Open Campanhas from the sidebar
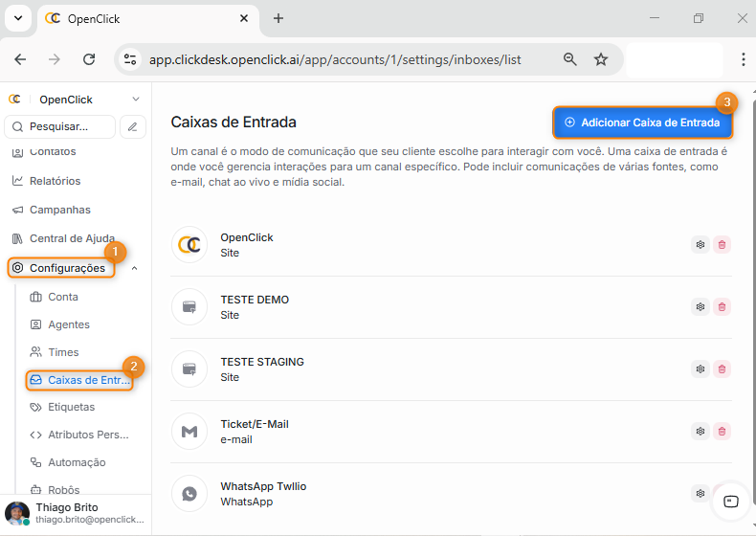 coord(59,210)
